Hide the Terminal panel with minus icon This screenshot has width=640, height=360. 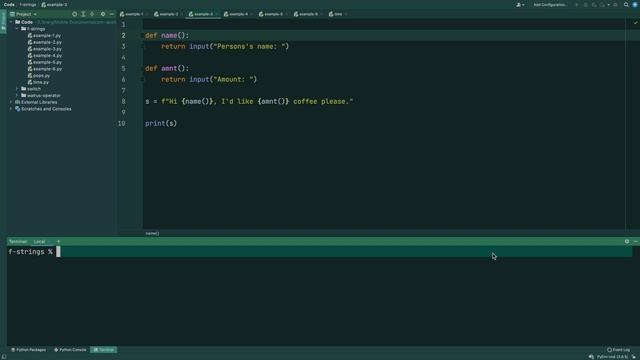[x=636, y=242]
